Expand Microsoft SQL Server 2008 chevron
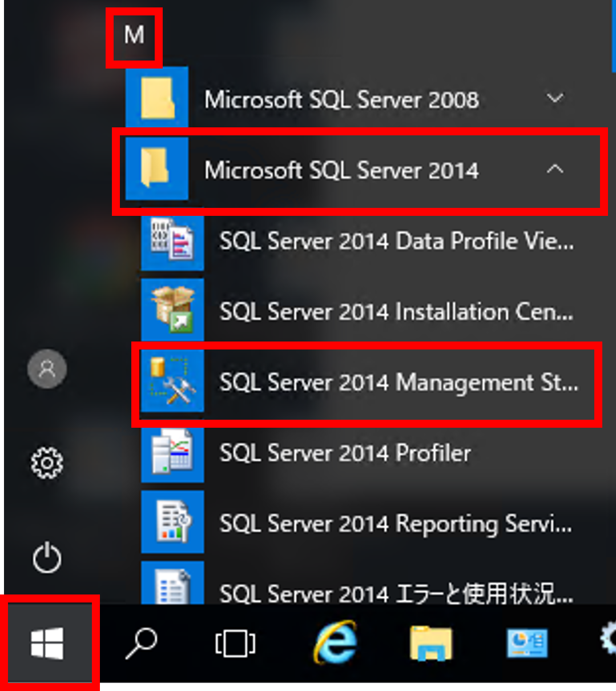Screen dimensions: 616x691 click(555, 99)
